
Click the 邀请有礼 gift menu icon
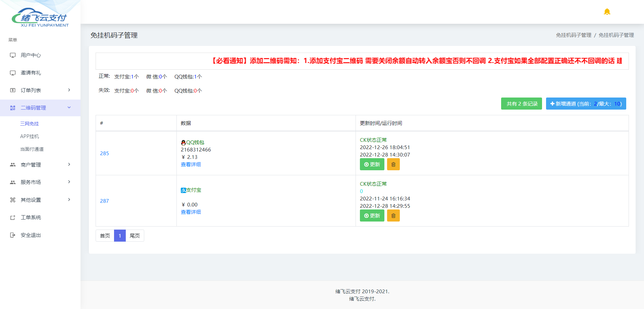click(x=13, y=73)
